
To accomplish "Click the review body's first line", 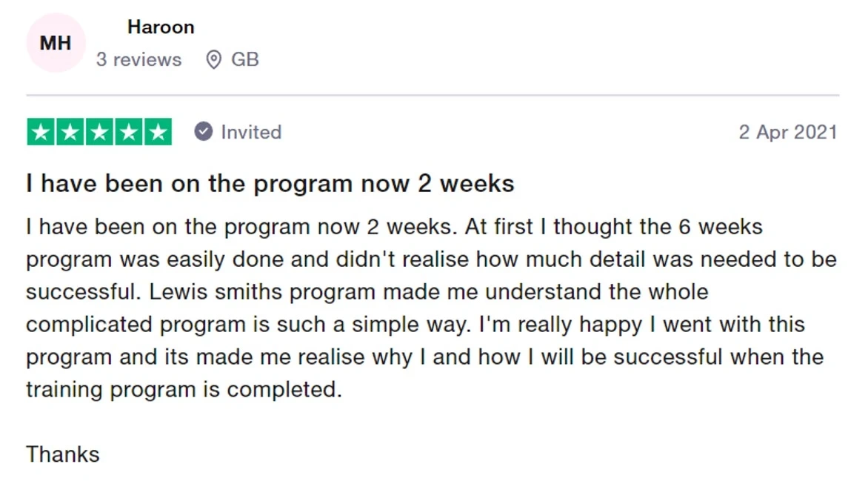I will [394, 226].
